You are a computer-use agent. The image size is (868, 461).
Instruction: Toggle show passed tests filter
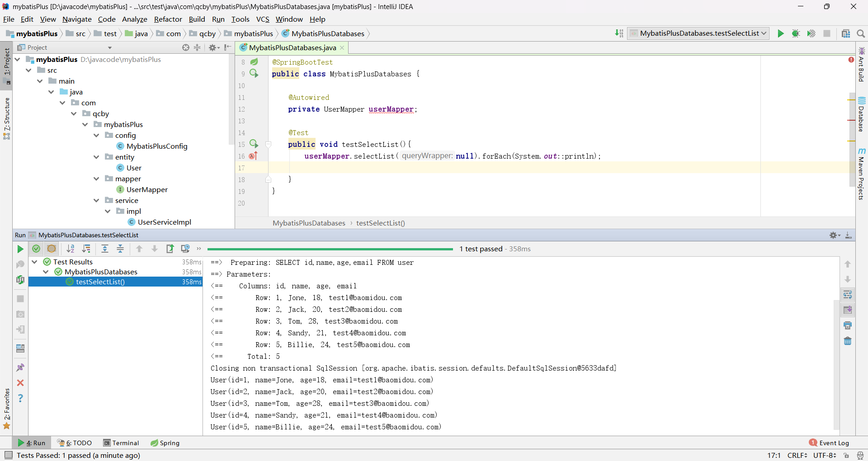(x=36, y=249)
